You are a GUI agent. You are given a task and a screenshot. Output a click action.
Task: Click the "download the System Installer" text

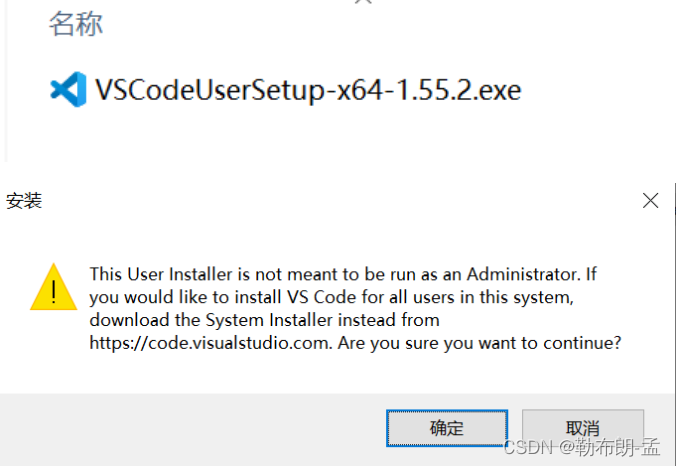pos(264,320)
